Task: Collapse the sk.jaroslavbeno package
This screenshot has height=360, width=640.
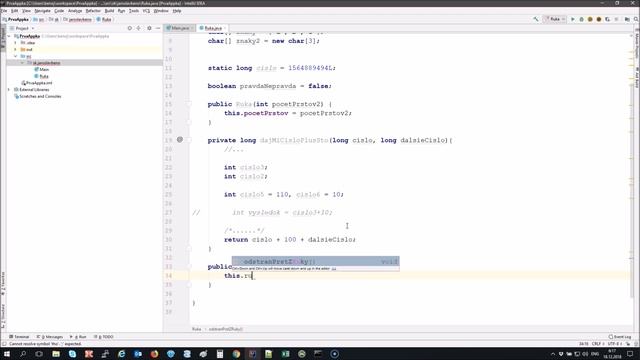Action: [x=22, y=63]
